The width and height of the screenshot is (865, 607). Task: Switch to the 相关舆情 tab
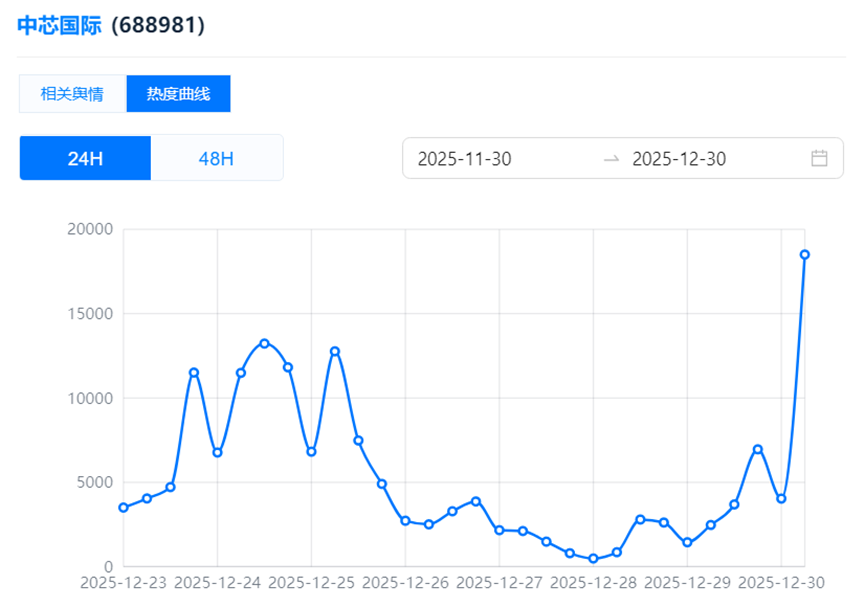click(x=72, y=94)
